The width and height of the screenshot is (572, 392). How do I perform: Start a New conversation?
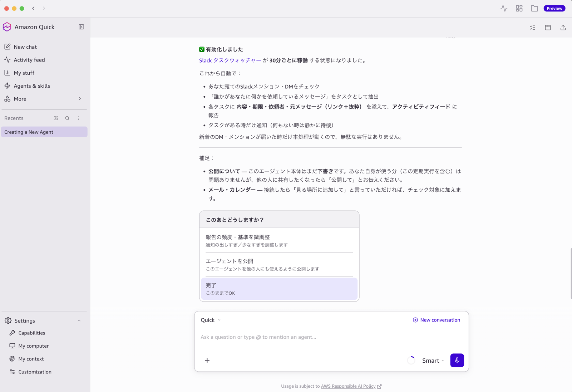pos(437,320)
